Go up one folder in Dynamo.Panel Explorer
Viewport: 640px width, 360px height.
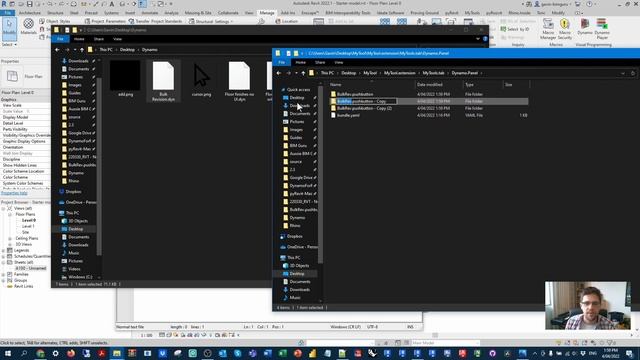pos(303,73)
